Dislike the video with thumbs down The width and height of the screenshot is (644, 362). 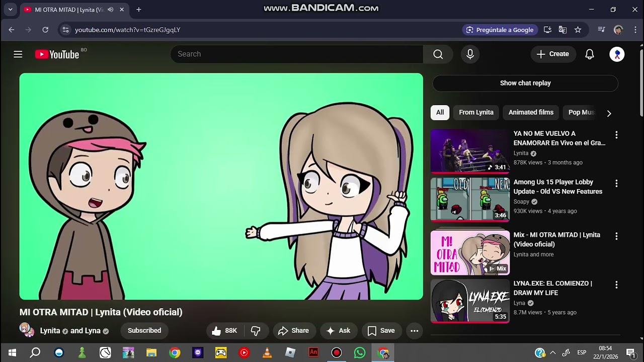point(256,330)
